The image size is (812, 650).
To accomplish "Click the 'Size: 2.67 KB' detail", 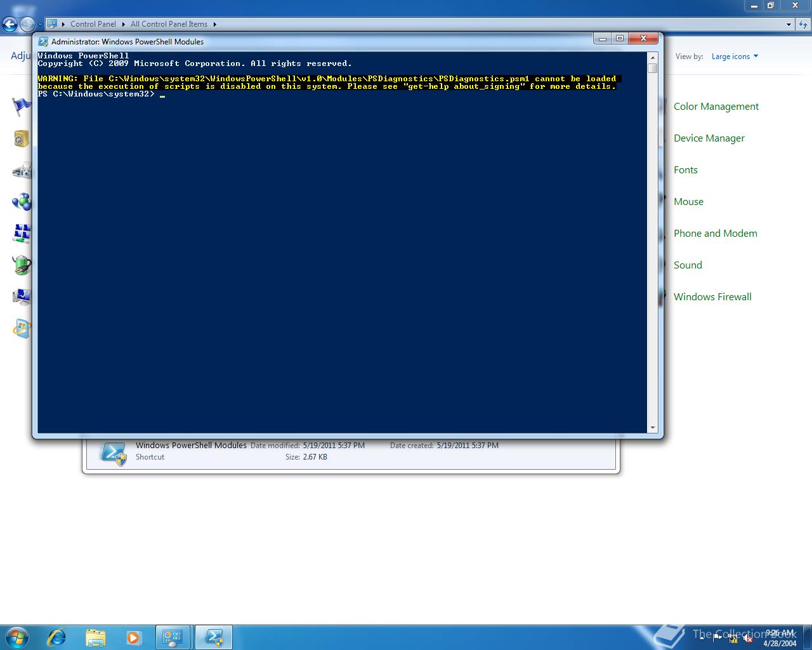I will [306, 457].
